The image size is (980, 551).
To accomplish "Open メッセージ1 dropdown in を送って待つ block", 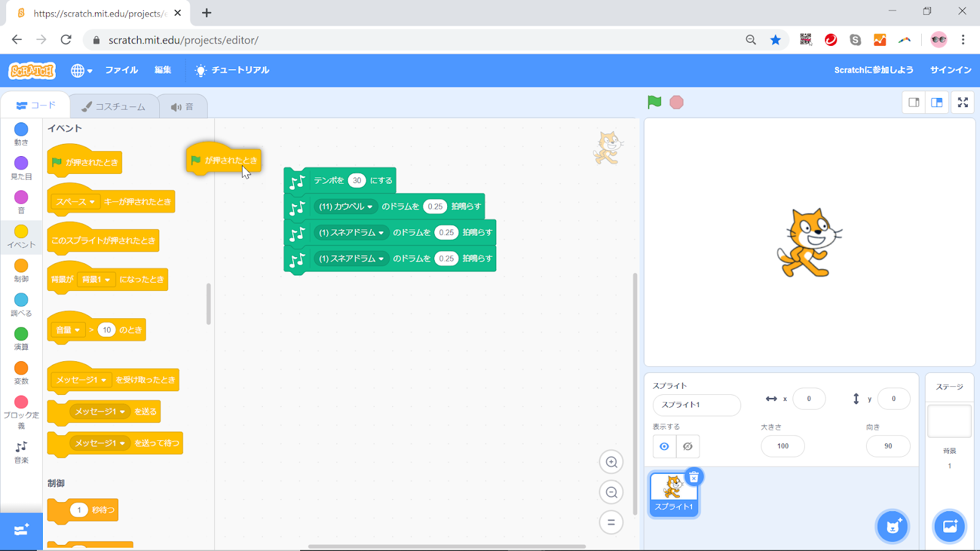I will pyautogui.click(x=100, y=443).
